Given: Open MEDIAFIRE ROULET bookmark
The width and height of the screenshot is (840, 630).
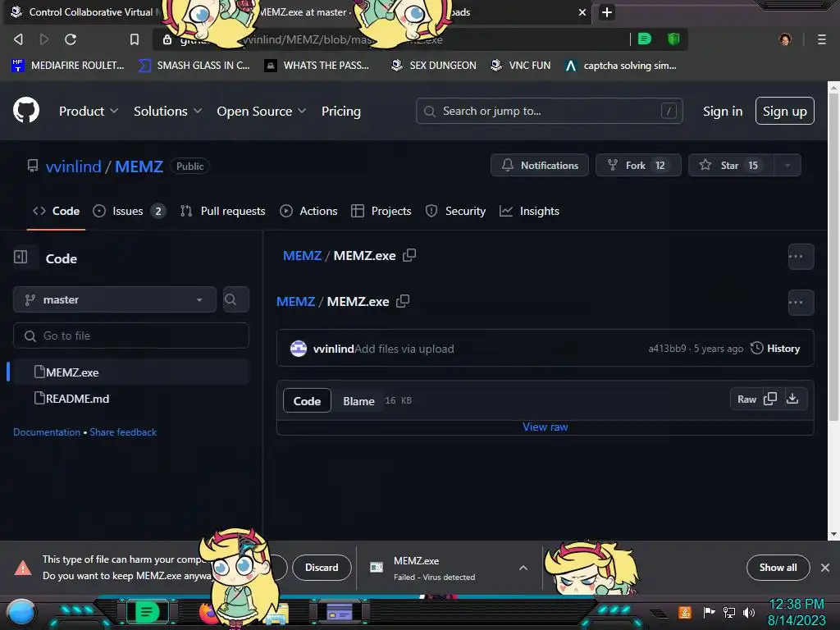Looking at the screenshot, I should point(67,66).
